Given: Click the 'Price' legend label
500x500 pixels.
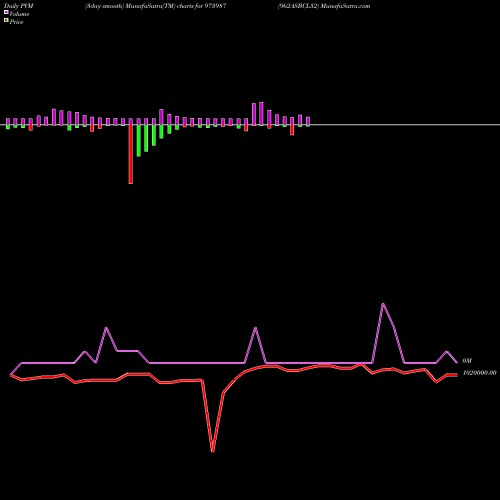Looking at the screenshot, I should coord(16,22).
